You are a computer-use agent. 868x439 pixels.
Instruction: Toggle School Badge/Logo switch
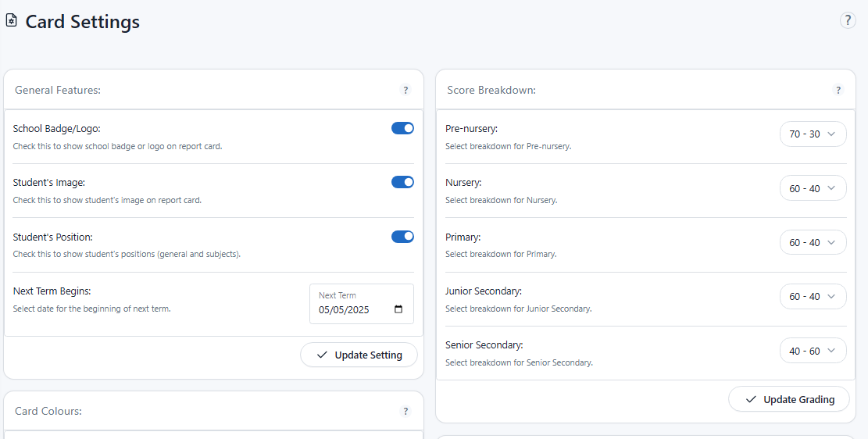tap(402, 128)
